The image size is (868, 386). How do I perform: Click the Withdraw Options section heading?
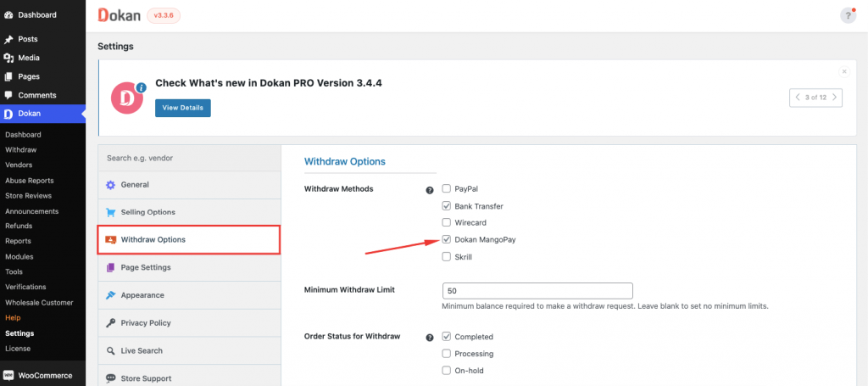[345, 162]
